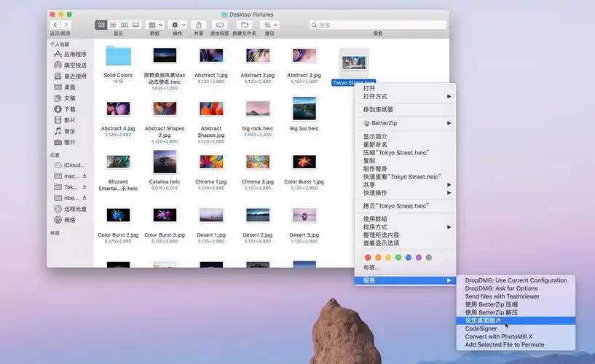Select 移到废纸篓 in context menu
The width and height of the screenshot is (595, 364).
(379, 109)
